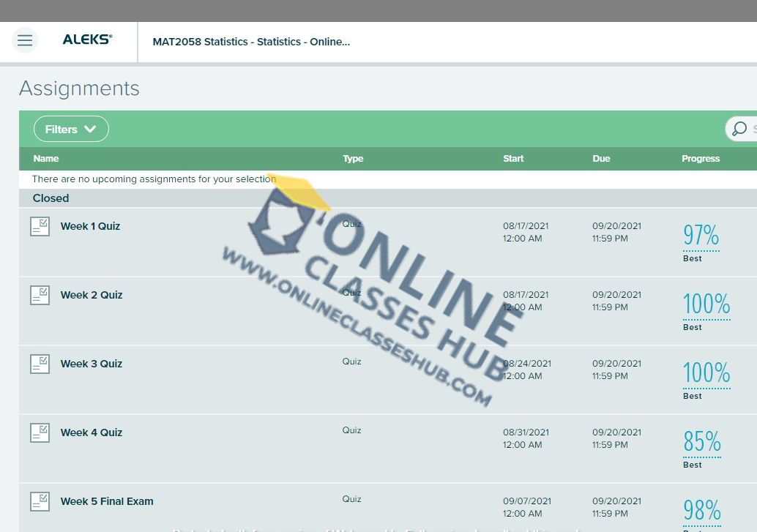View the 85% score for Week 4
This screenshot has height=532, width=757.
click(701, 442)
